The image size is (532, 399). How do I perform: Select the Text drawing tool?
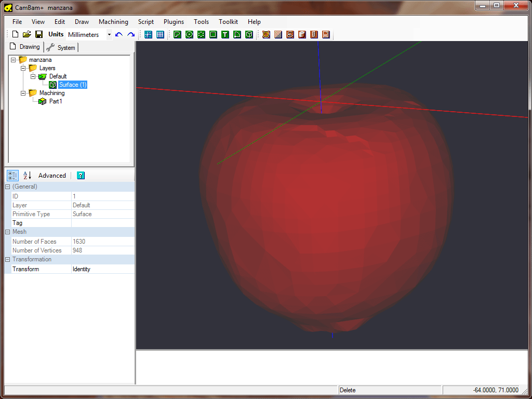225,35
